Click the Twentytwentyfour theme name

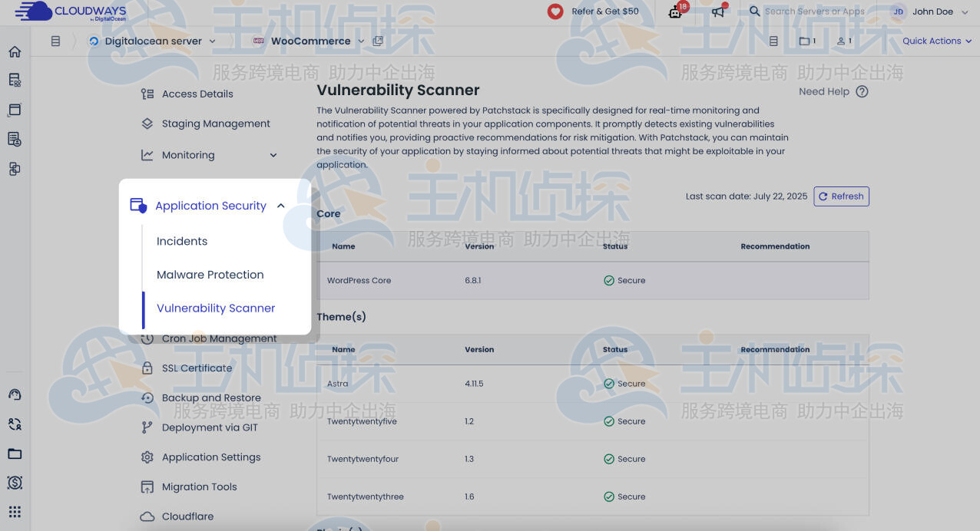pyautogui.click(x=363, y=459)
